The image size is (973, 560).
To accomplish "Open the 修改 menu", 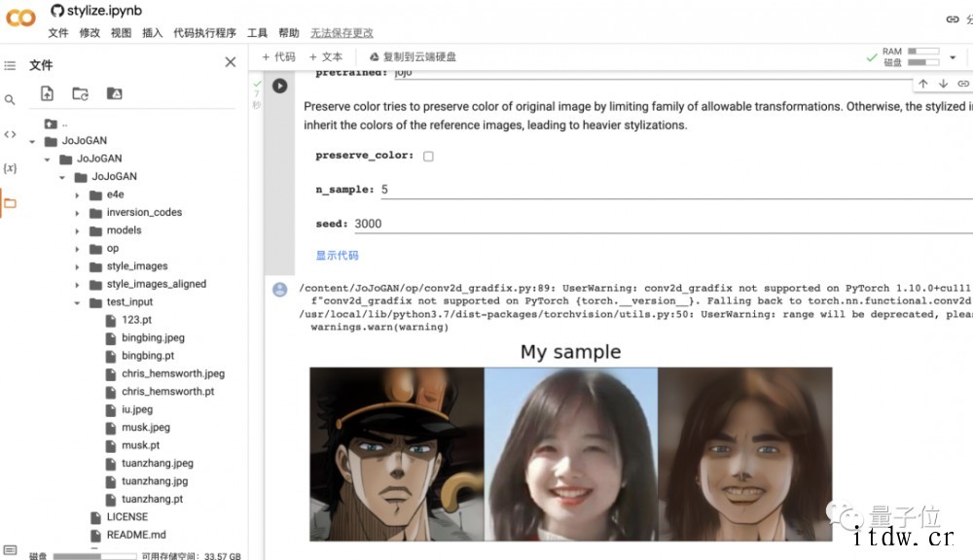I will coord(90,33).
